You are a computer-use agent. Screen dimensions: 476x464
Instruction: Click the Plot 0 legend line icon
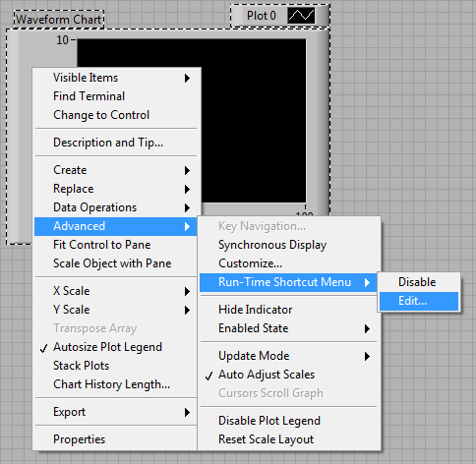click(x=301, y=16)
